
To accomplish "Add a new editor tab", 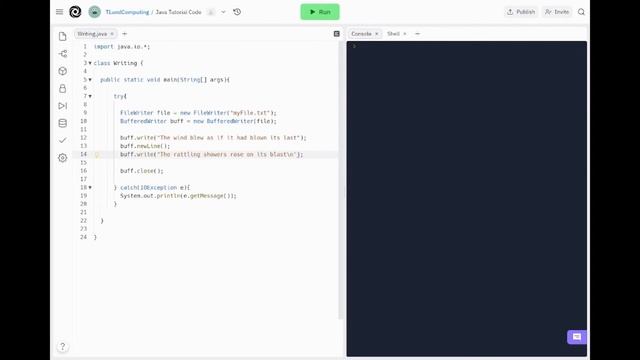I will tap(124, 34).
